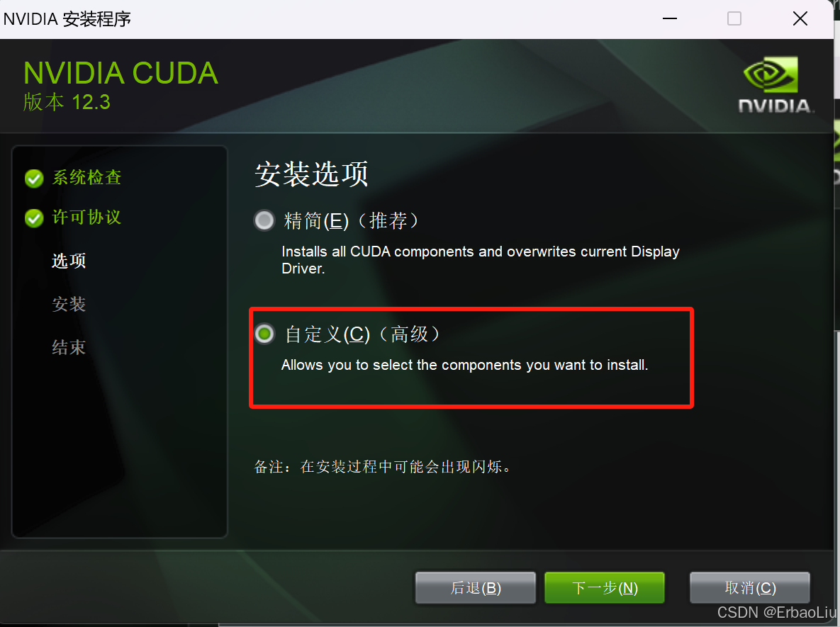Click the green checkmark beside 系统检查

click(x=34, y=179)
